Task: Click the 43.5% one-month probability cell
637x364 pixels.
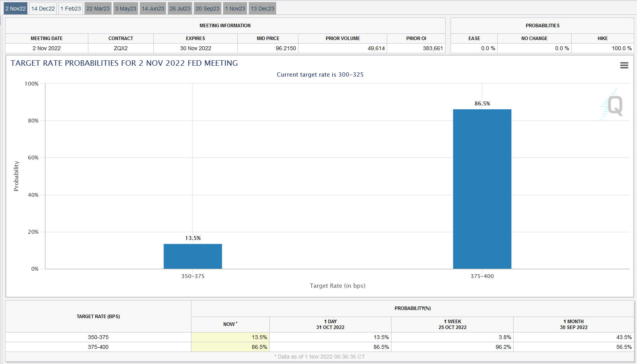Action: coord(574,337)
